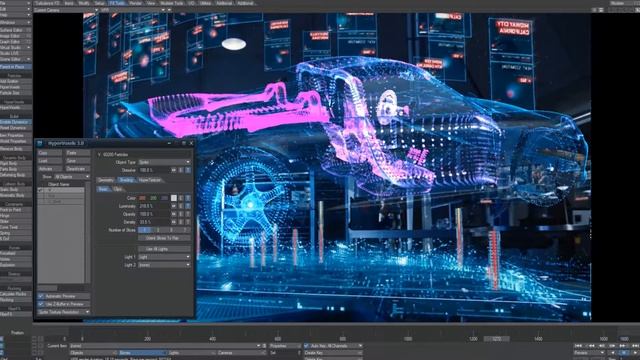Click the HyperVoxels window title icon
640x360 pixels.
[40, 143]
